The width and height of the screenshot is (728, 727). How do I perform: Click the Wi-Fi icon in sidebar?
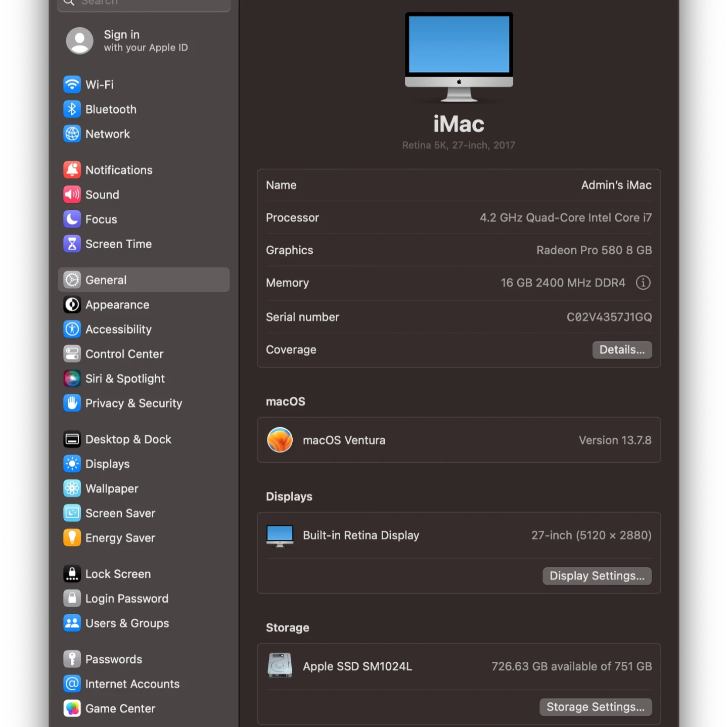tap(72, 84)
